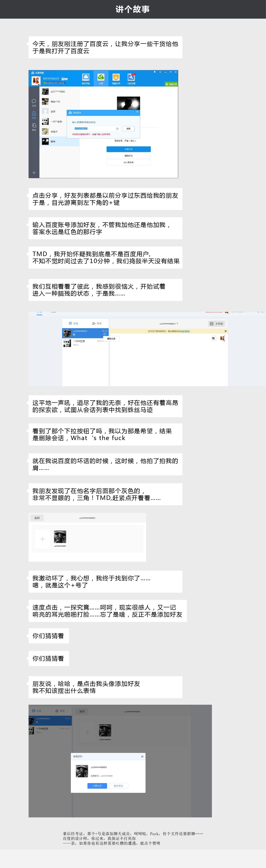Select friend 余老大 in the friend list
Screen dimensions: 266x868
pos(60,131)
